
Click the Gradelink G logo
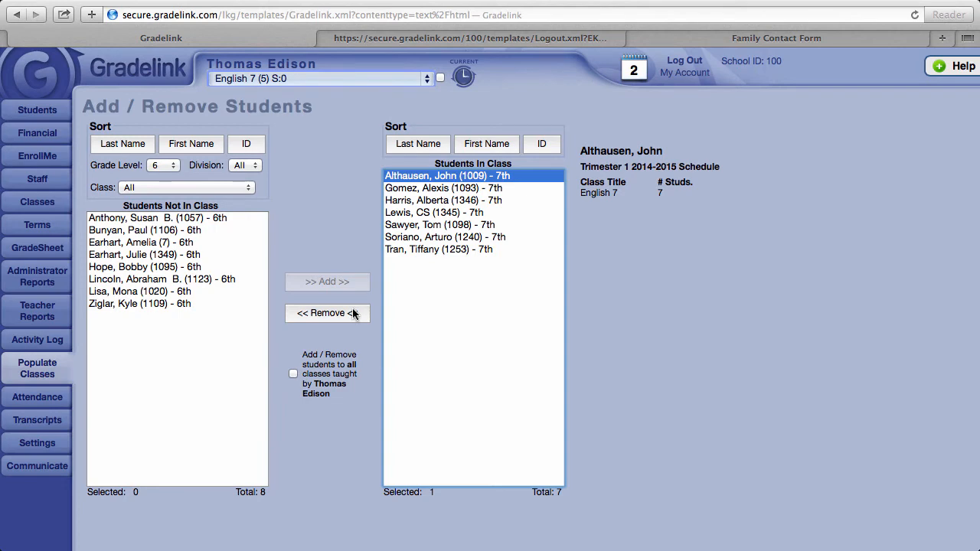point(40,74)
